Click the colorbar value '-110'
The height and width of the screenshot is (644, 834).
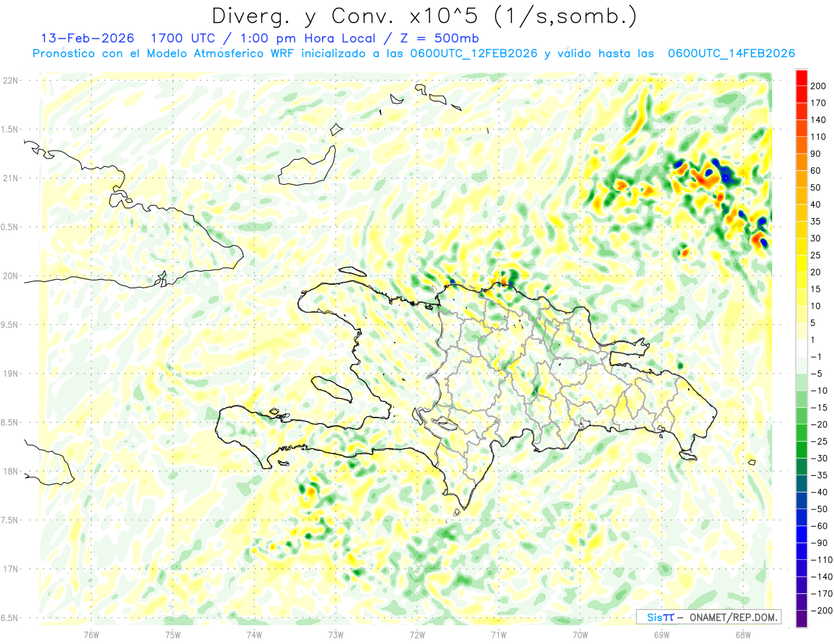pyautogui.click(x=820, y=559)
